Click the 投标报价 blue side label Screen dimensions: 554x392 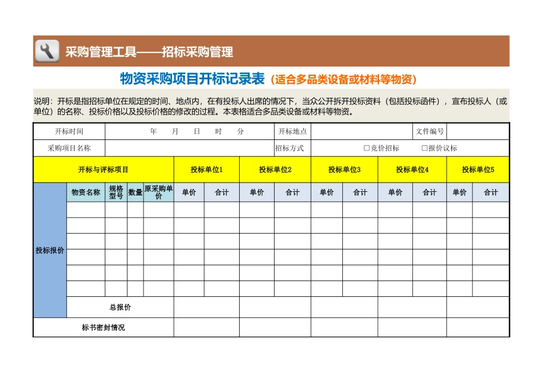(x=50, y=251)
